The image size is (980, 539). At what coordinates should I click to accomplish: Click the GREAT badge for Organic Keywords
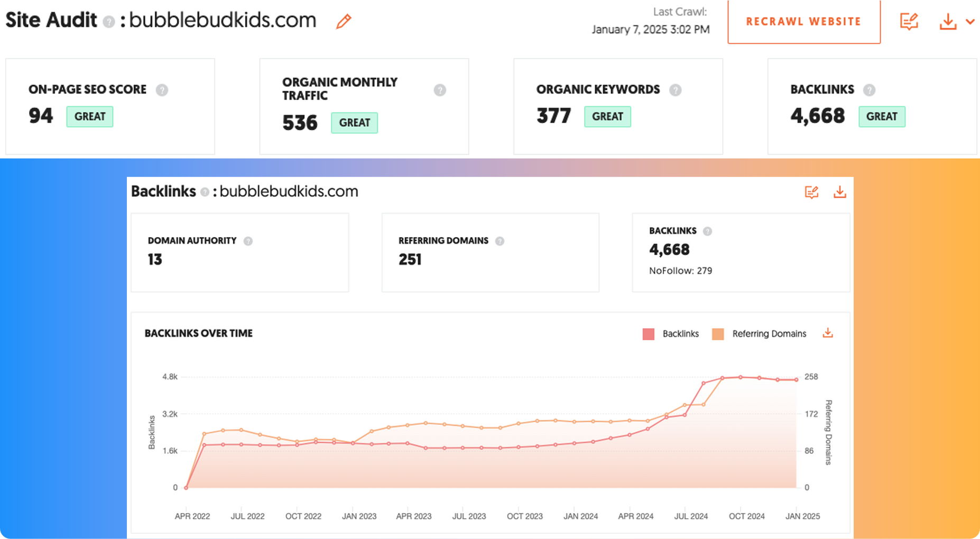(x=607, y=116)
